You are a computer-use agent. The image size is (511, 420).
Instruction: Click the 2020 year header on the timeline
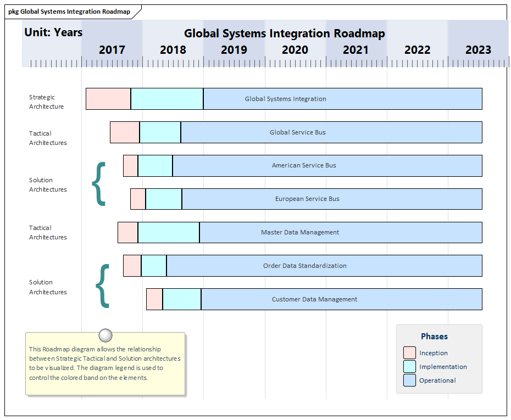coord(295,50)
